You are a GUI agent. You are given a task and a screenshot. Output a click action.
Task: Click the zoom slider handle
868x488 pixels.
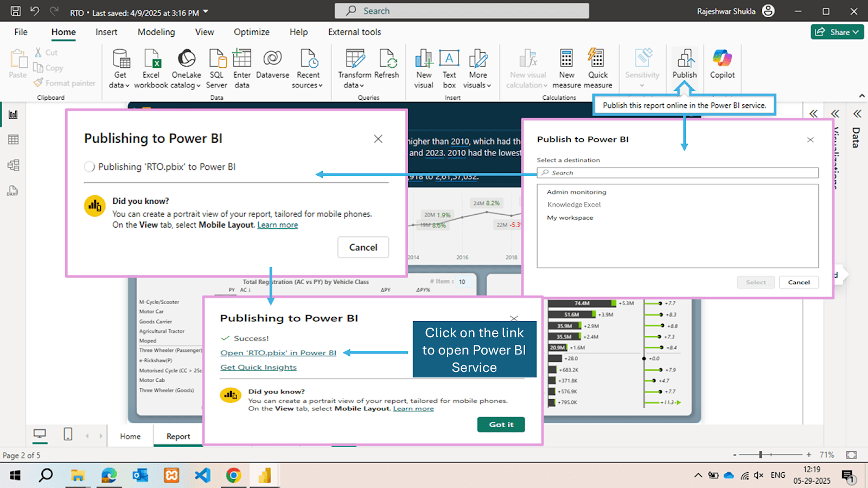761,455
